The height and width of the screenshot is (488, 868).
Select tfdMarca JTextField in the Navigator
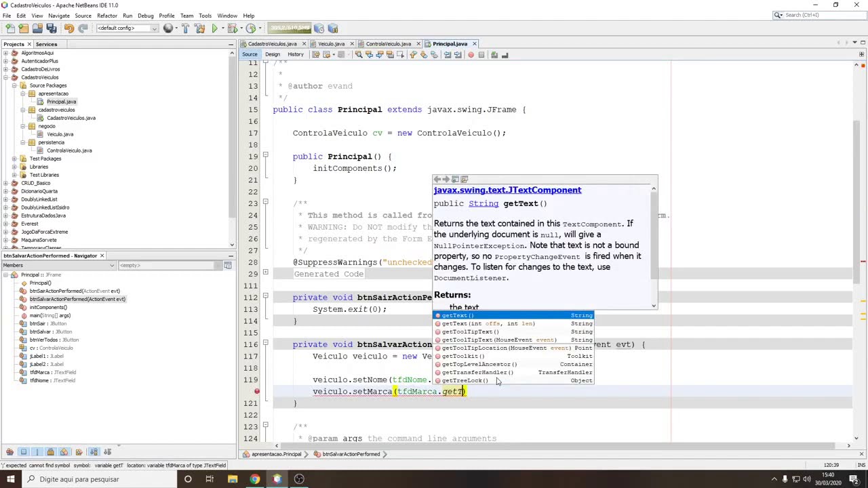coord(53,372)
